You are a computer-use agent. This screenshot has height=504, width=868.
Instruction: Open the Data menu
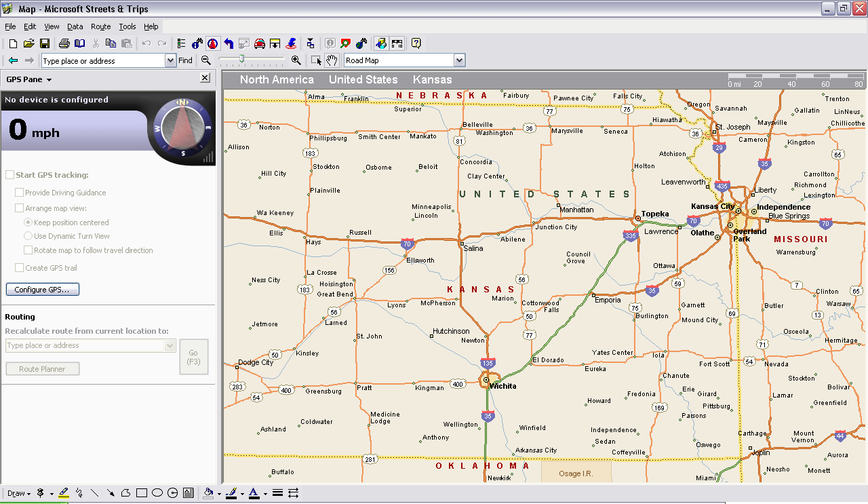tap(75, 26)
